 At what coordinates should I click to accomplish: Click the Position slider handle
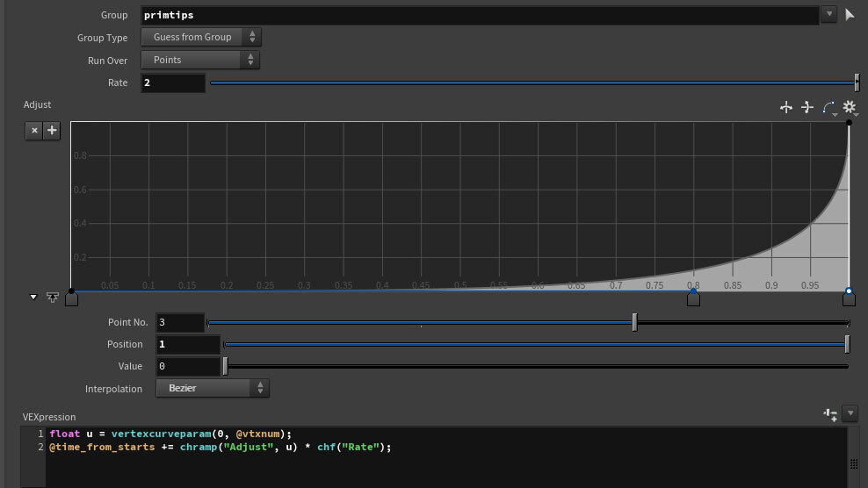pyautogui.click(x=847, y=344)
